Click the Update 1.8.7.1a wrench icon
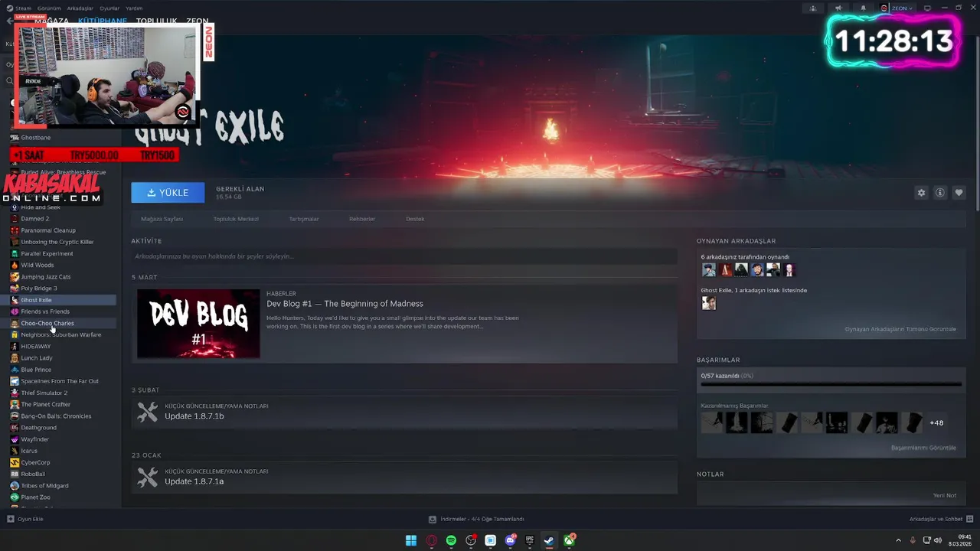The height and width of the screenshot is (551, 980). pos(147,478)
